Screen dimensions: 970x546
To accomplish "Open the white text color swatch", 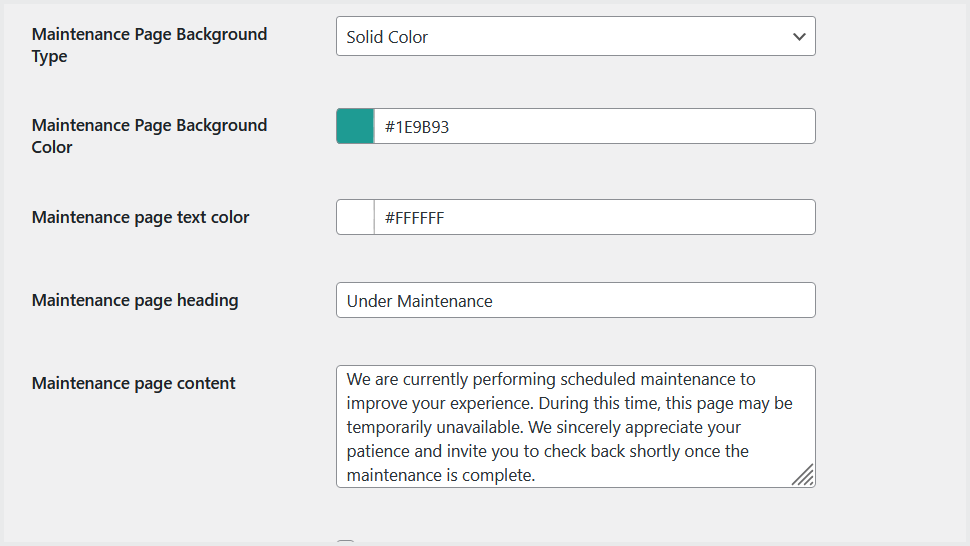I will click(x=355, y=217).
